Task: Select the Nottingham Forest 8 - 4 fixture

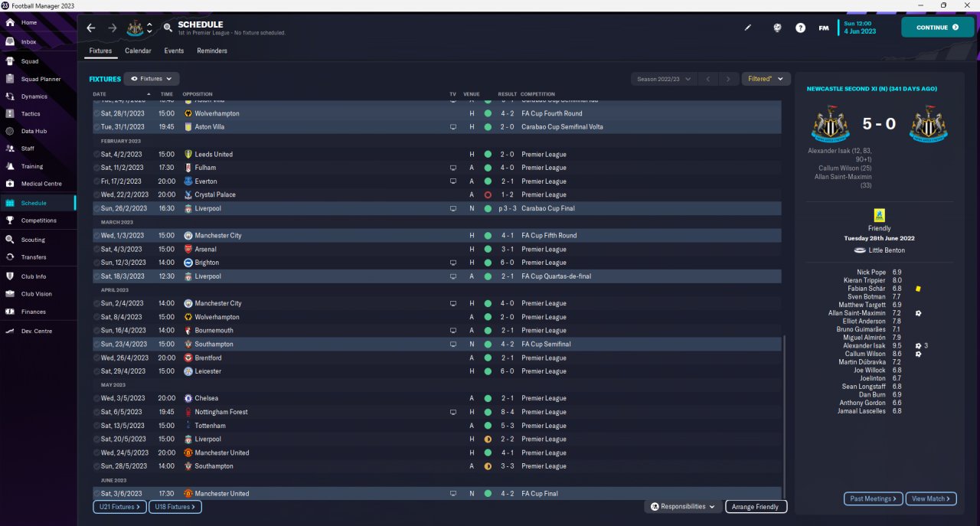Action: (x=437, y=412)
